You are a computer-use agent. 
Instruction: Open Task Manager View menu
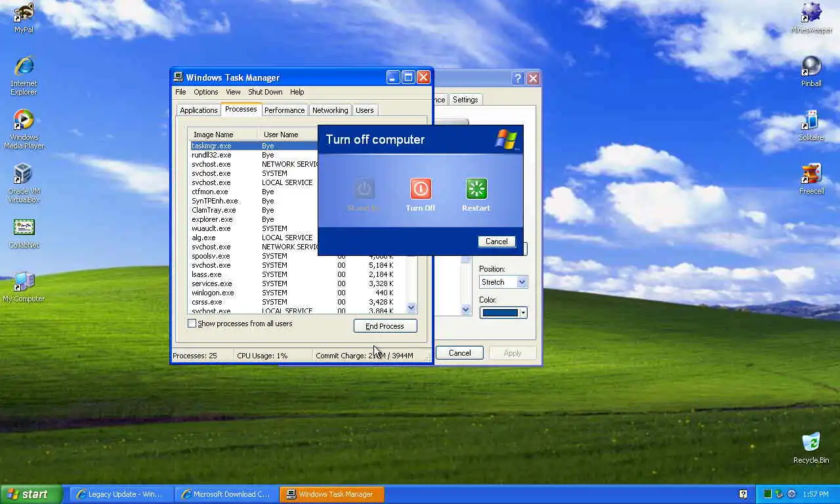pyautogui.click(x=233, y=92)
